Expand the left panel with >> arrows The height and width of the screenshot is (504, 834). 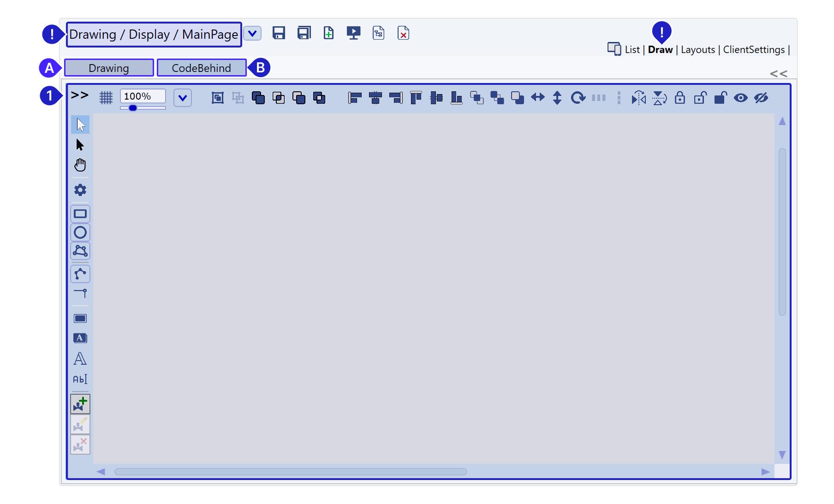pos(79,95)
